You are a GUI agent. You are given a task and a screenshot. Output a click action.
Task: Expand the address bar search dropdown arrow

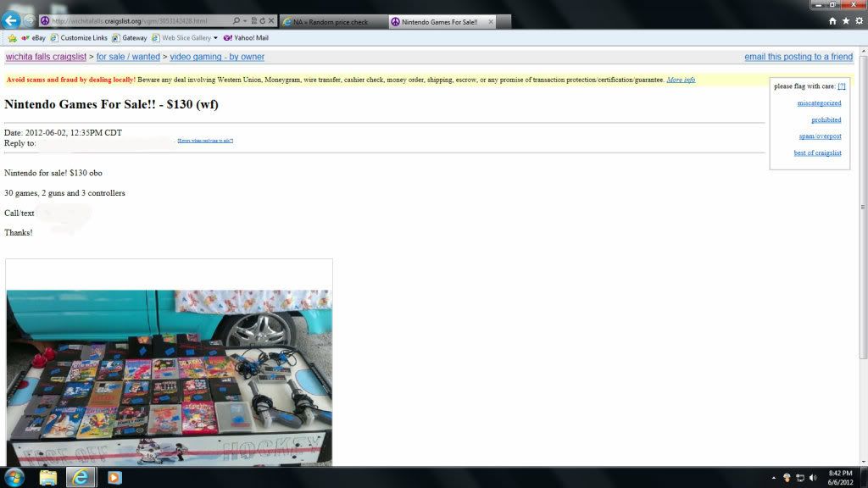pyautogui.click(x=245, y=20)
